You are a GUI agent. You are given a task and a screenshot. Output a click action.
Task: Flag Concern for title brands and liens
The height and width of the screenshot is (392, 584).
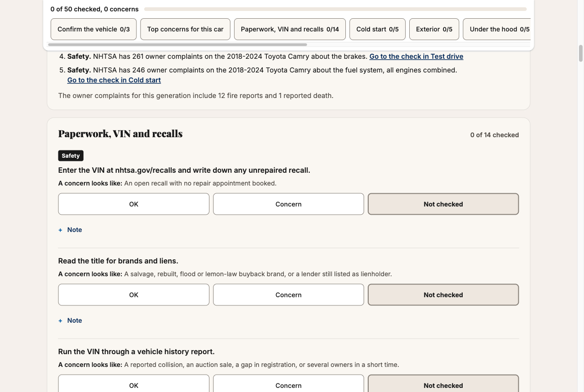tap(288, 295)
